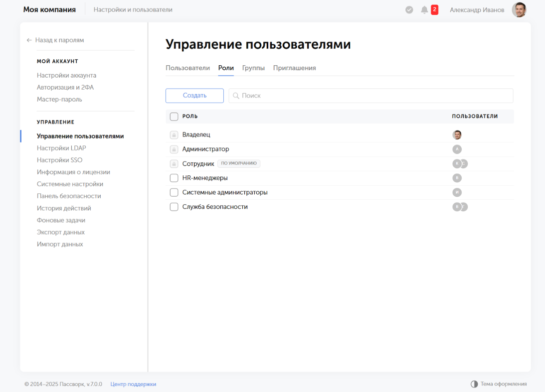Open the Служба безопасности role name
Image resolution: width=545 pixels, height=392 pixels.
click(x=215, y=207)
